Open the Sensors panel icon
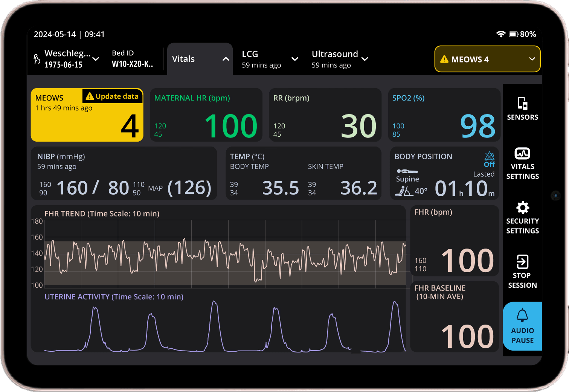This screenshot has height=392, width=569. [x=522, y=103]
